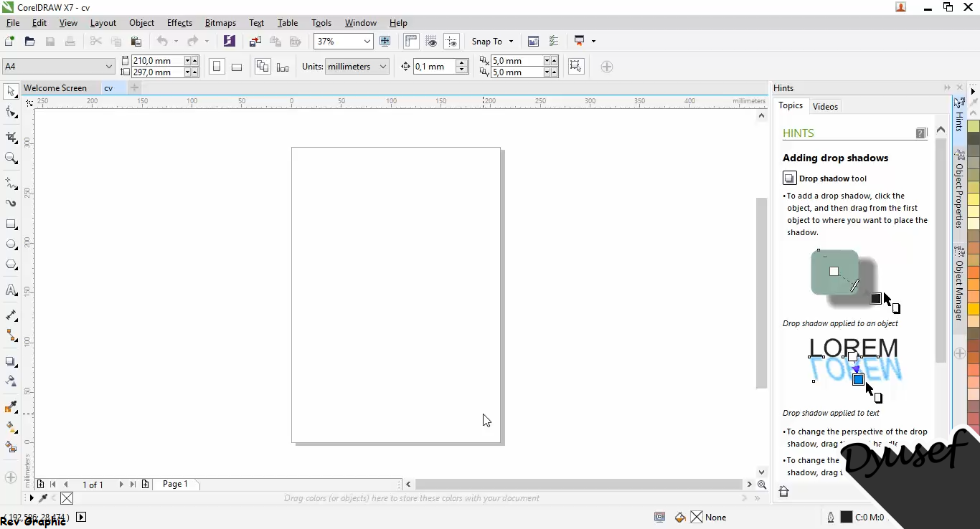
Task: Expand the Redo history dropdown arrow
Action: tap(207, 42)
